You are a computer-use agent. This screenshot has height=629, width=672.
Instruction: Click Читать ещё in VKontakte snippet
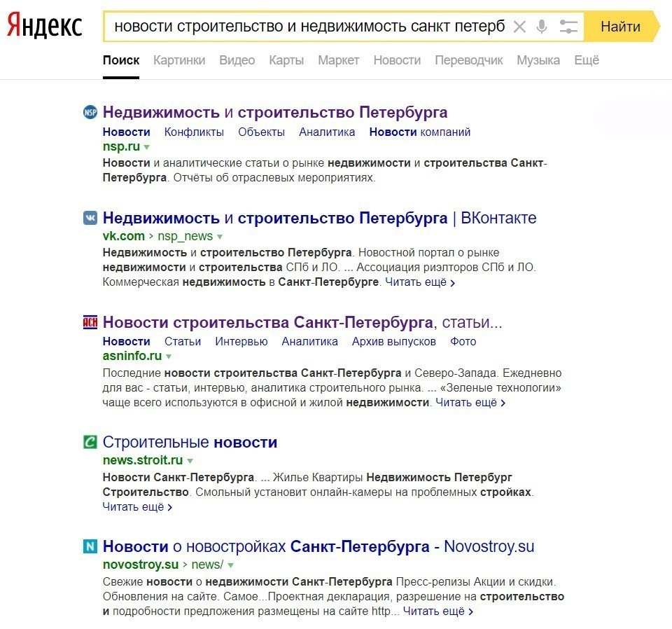click(420, 282)
